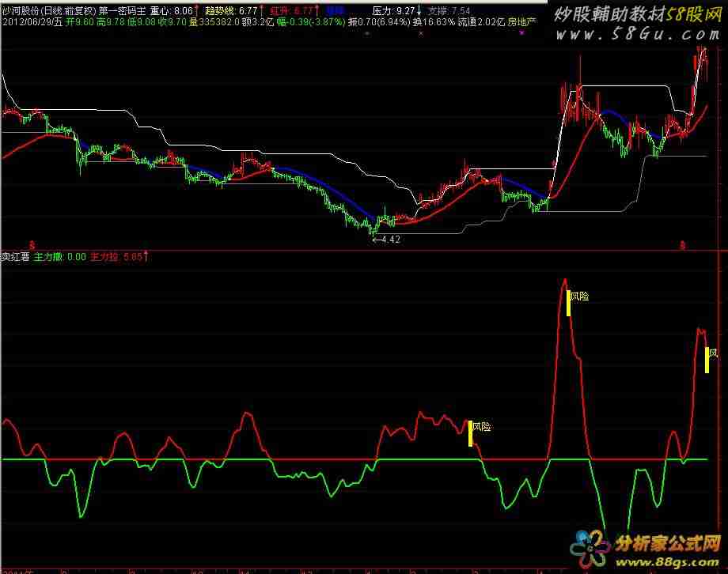This screenshot has height=574, width=728.
Task: Click the green 主力撤: 0.00 value
Action: [x=60, y=257]
